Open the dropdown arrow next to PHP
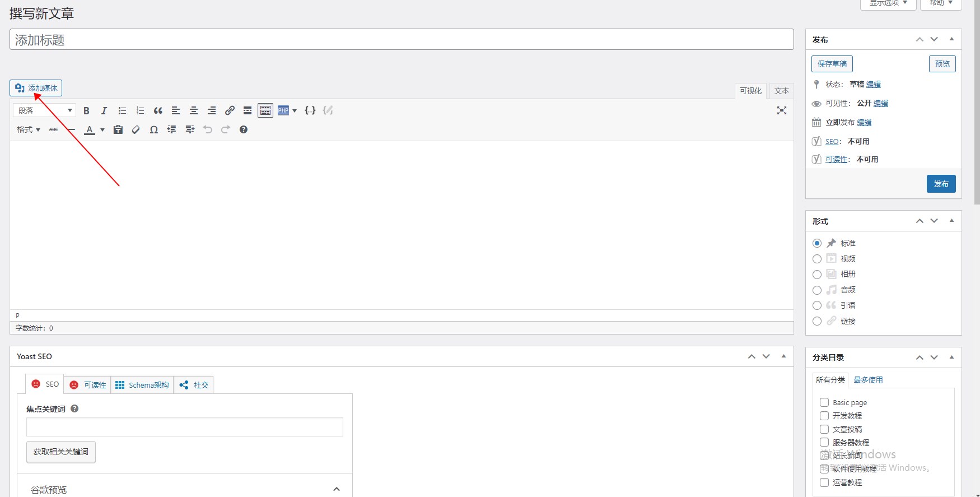980x497 pixels. pos(295,110)
